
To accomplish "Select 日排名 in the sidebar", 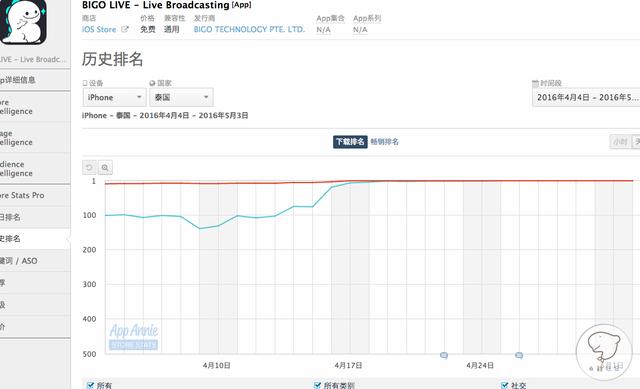I will click(35, 217).
